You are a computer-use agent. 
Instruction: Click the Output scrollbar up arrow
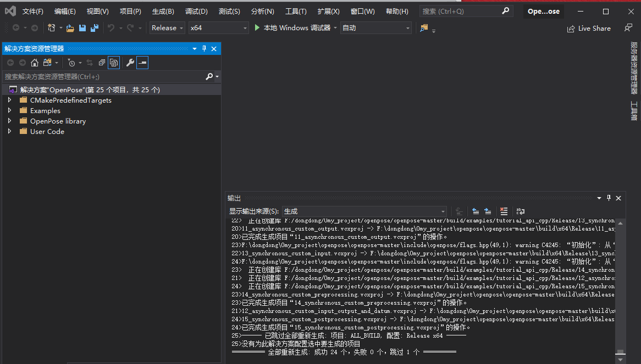click(620, 223)
